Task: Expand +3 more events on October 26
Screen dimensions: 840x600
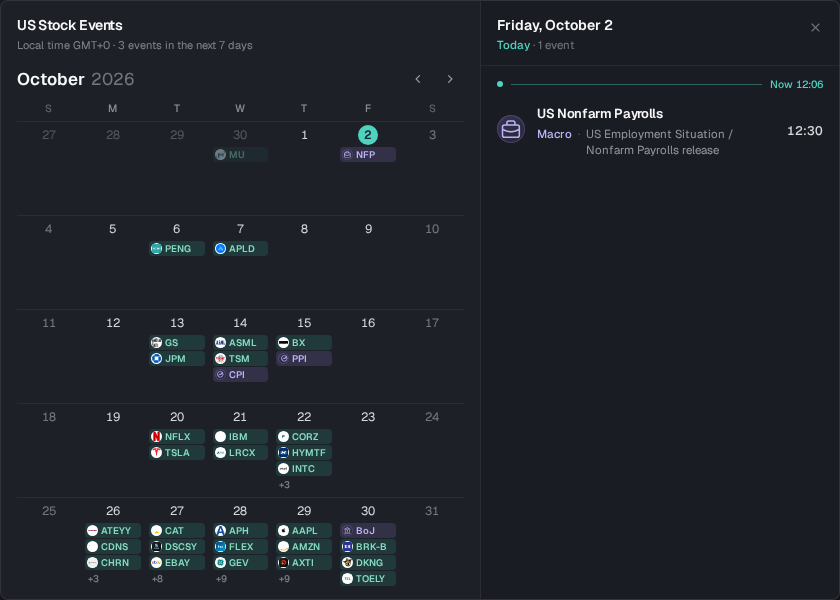Action: [93, 579]
